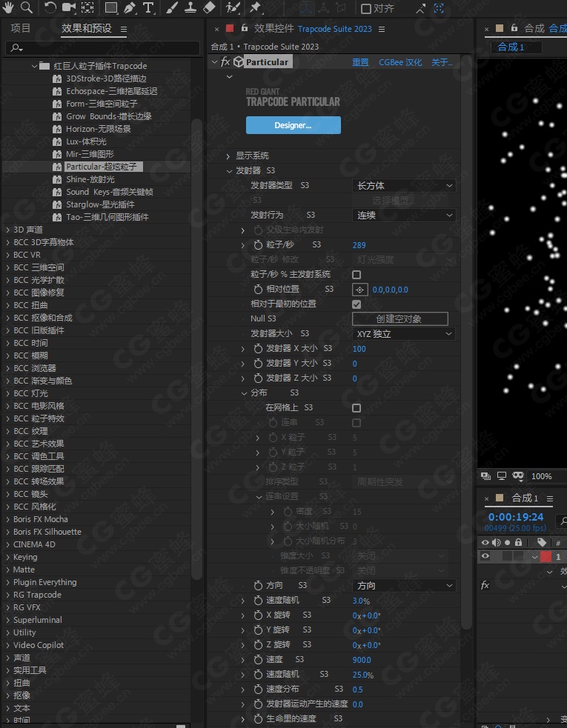The width and height of the screenshot is (567, 728).
Task: Click the search icon in effects panel
Action: click(16, 48)
